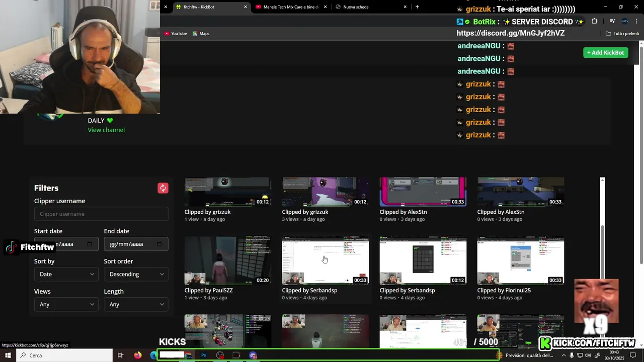Click the red reset filters icon
Screen dimensions: 644x362
[x=163, y=188]
